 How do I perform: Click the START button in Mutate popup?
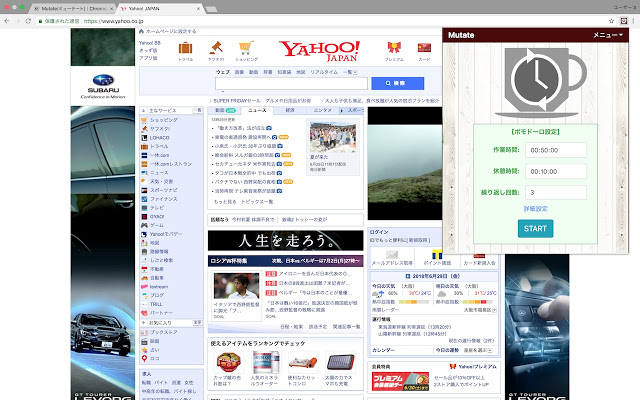click(x=535, y=229)
